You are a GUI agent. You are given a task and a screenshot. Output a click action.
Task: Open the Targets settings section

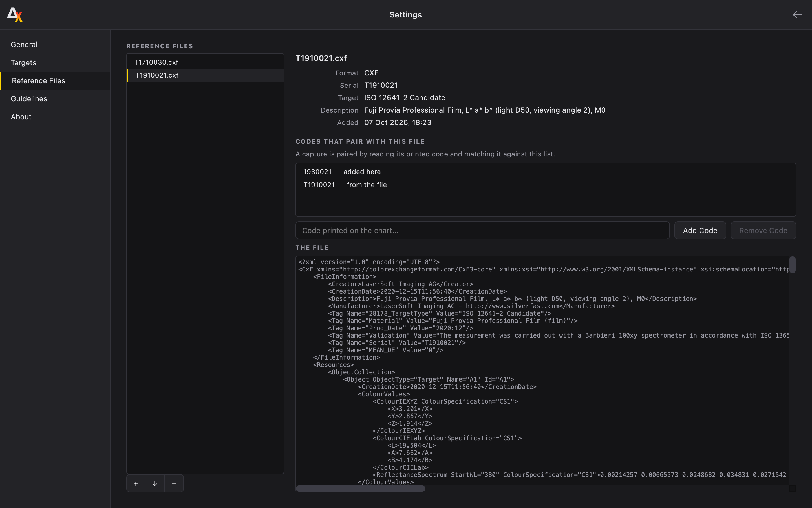(55, 62)
